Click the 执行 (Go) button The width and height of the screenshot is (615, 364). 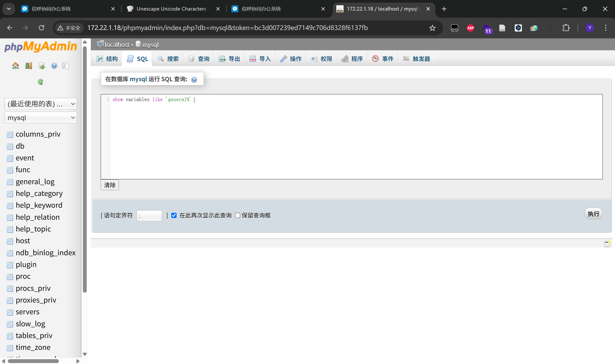coord(593,214)
